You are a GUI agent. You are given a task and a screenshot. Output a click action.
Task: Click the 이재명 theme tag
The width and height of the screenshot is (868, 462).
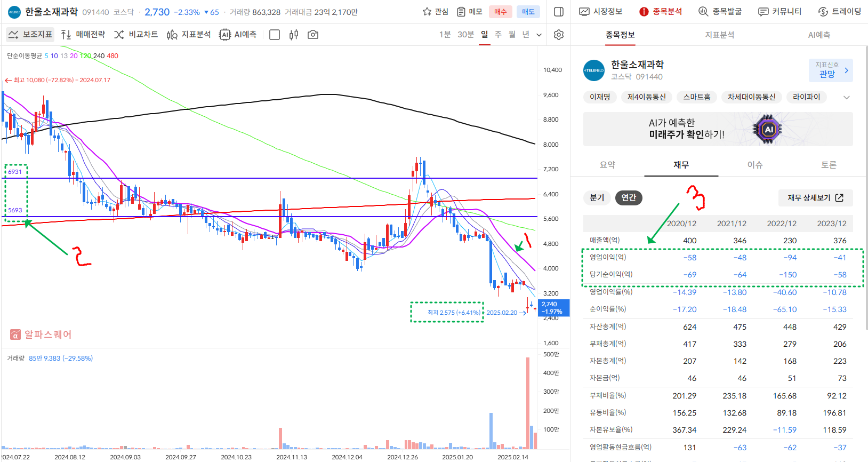(x=600, y=97)
